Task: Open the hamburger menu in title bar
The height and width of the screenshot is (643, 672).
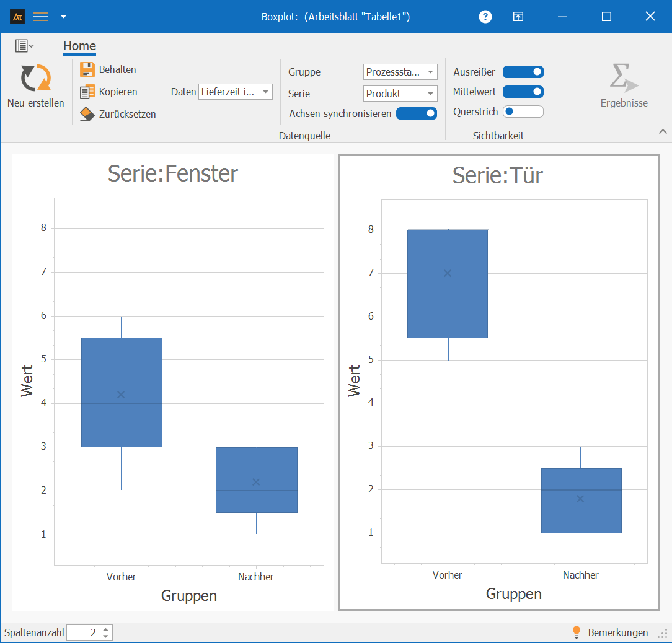Action: pos(40,17)
